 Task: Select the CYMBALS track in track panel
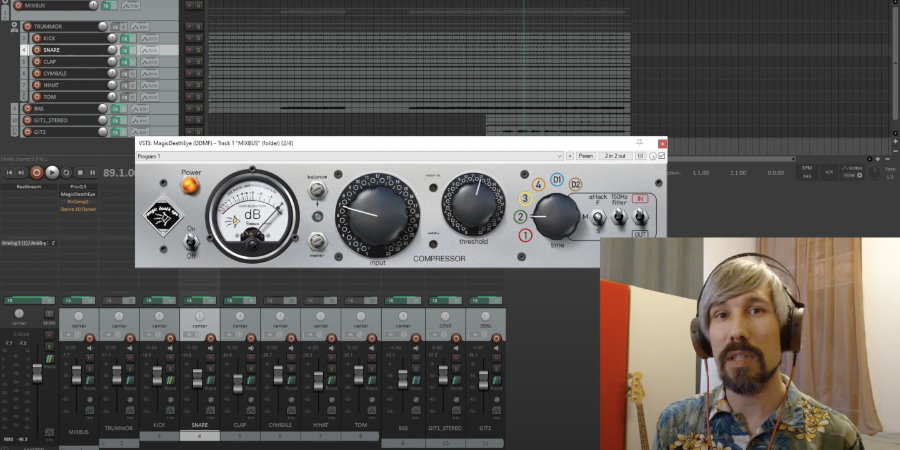click(x=55, y=73)
